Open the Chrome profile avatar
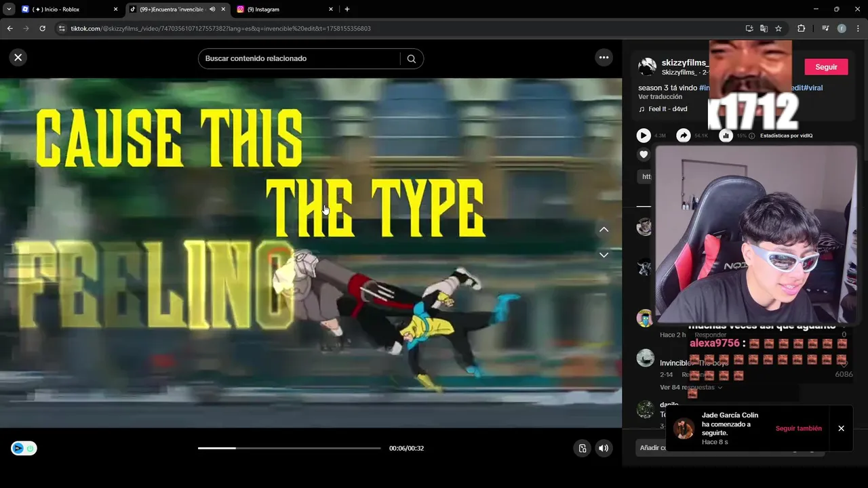 tap(842, 28)
